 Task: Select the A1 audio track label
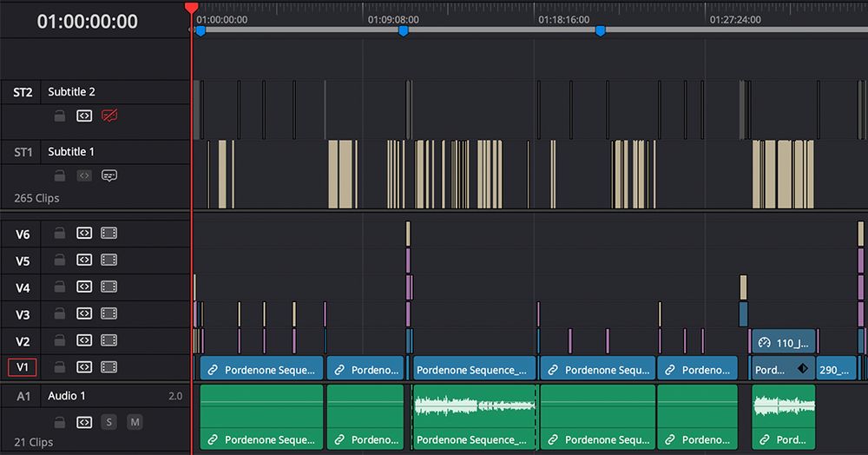[23, 396]
